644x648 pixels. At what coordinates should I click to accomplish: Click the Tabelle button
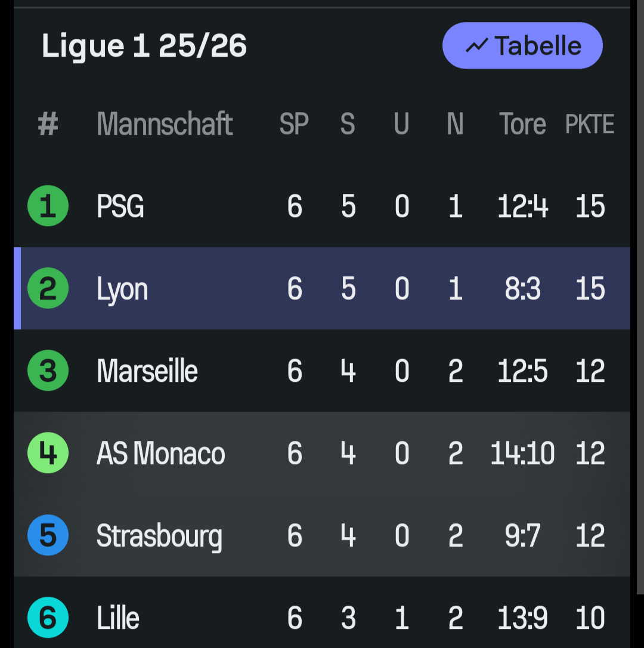click(x=522, y=46)
